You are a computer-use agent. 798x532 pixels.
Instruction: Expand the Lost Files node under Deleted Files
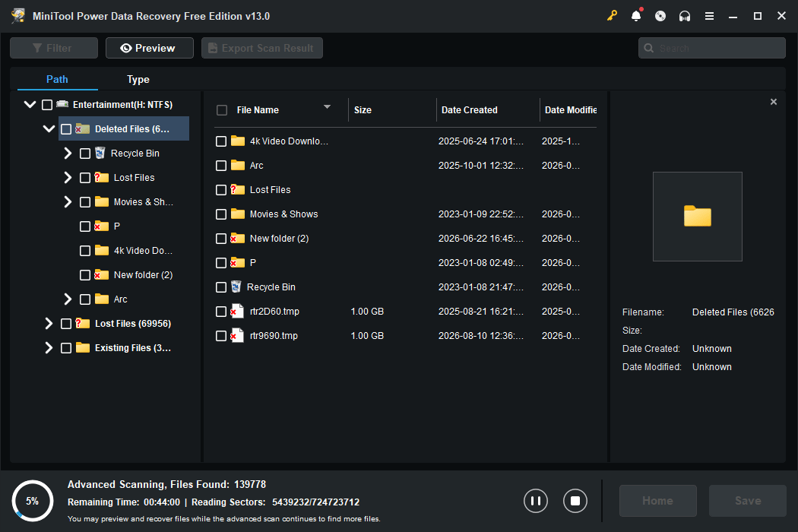[x=68, y=178]
